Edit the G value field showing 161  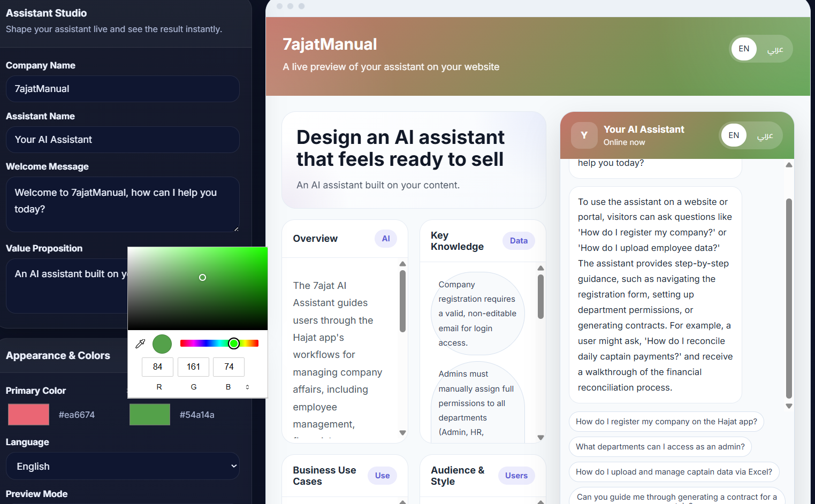pos(193,367)
